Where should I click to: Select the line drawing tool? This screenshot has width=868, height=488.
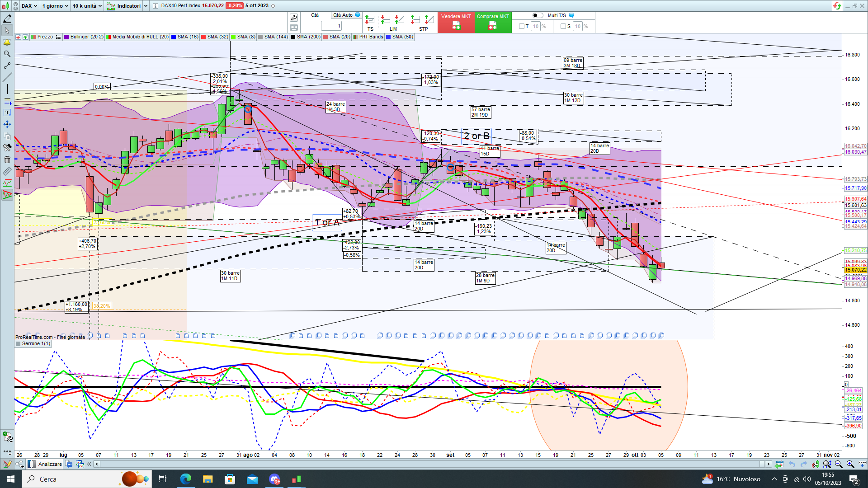click(x=7, y=77)
